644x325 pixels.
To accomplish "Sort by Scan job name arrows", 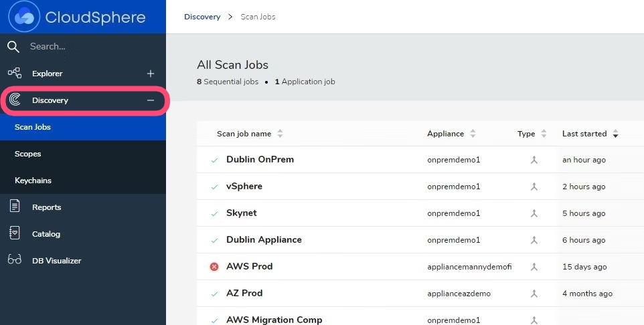I will pos(280,133).
